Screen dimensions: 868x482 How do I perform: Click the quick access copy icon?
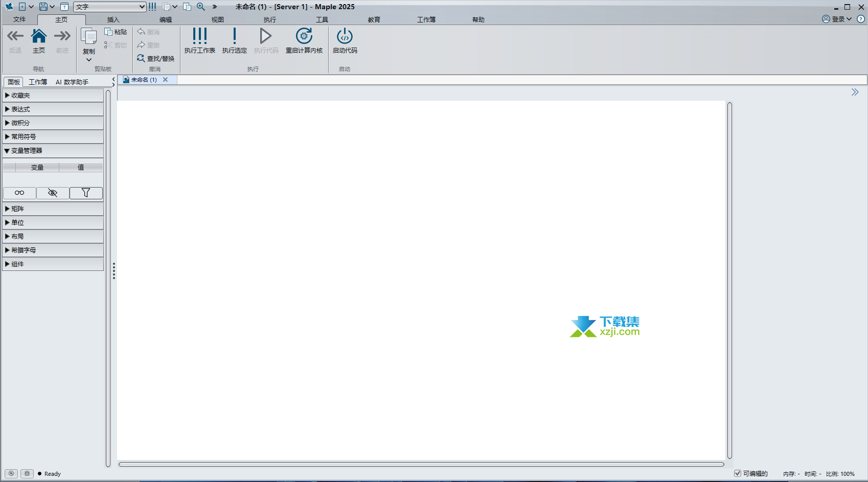tap(166, 7)
